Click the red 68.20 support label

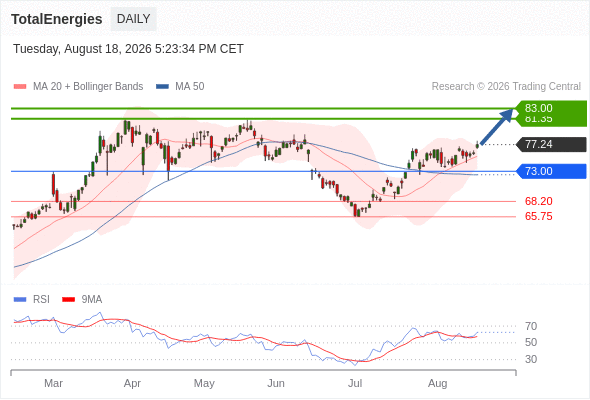pos(538,201)
